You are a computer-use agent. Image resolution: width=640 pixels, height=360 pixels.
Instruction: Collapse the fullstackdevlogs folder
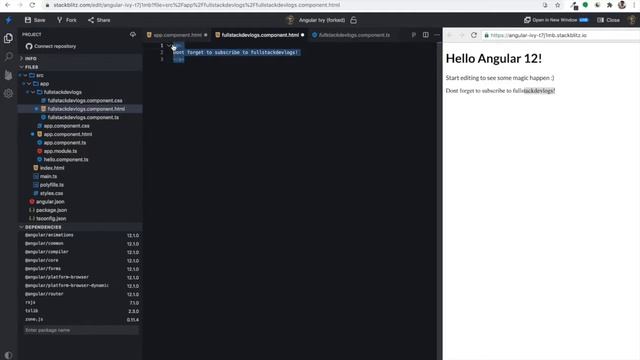(33, 92)
